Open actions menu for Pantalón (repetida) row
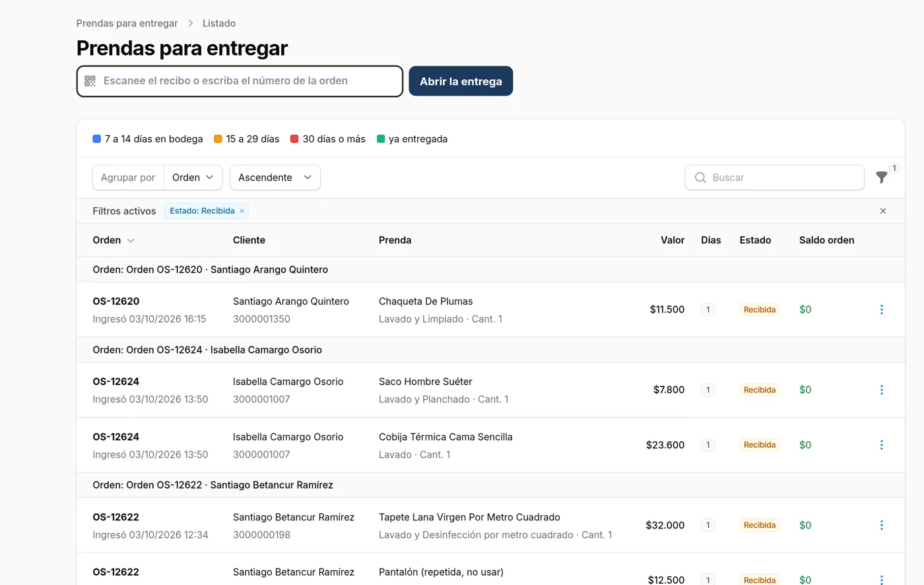This screenshot has width=924, height=585. point(881,580)
